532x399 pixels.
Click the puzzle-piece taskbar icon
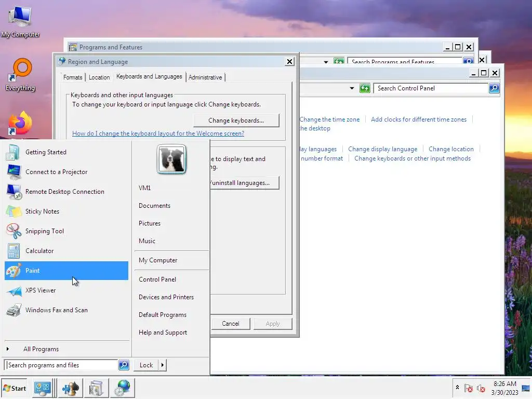pos(70,388)
